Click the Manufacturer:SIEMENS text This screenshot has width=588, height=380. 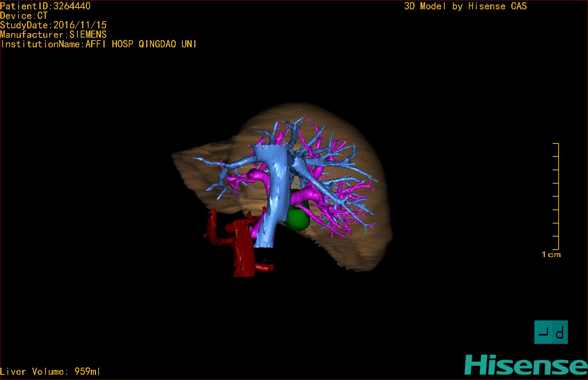[x=53, y=35]
